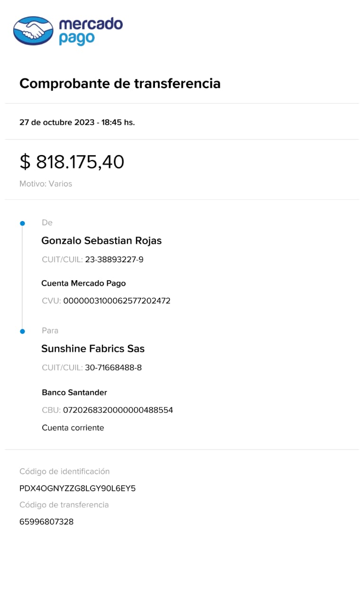Click sender name Gonzalo Sebastian Rojas
Viewport: 364px width, 607px height.
pyautogui.click(x=101, y=240)
